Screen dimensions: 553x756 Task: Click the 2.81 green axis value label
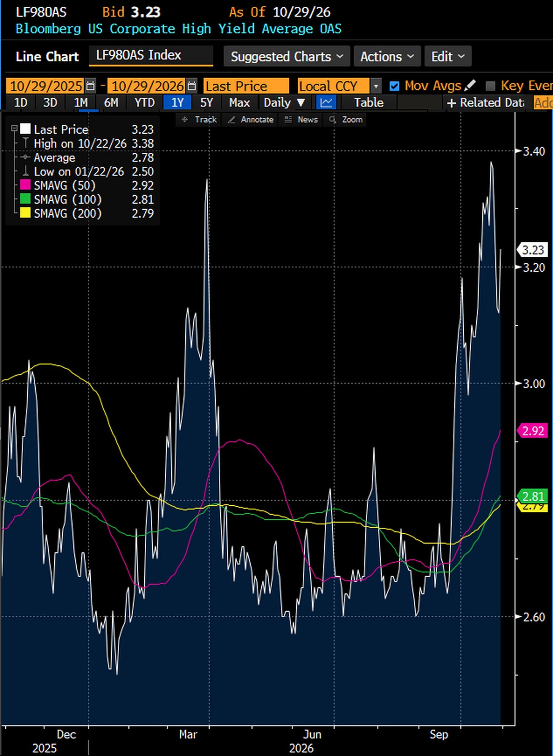pos(533,496)
